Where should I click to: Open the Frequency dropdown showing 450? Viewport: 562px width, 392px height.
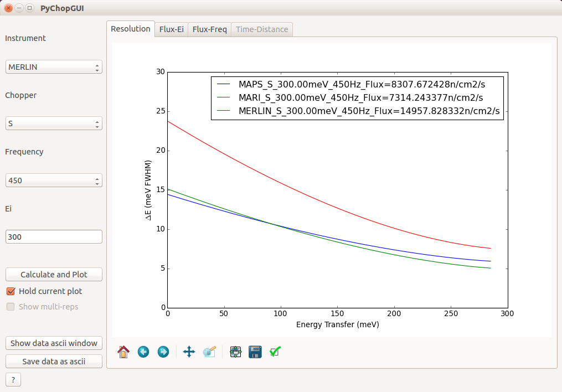coord(54,180)
